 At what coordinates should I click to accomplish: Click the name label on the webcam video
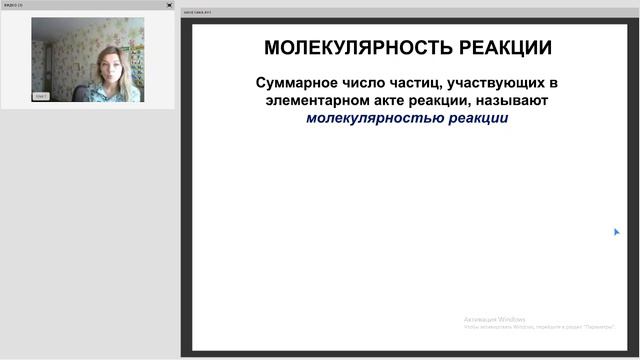click(41, 96)
